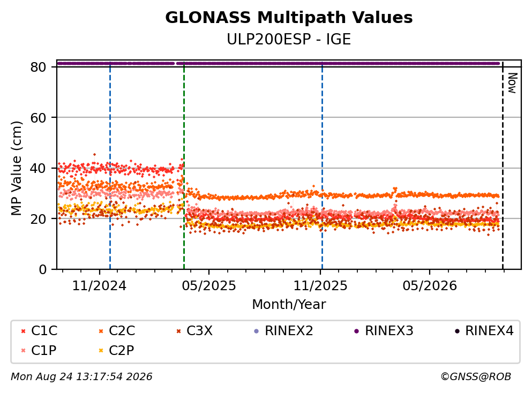Image resolution: width=532 pixels, height=393 pixels.
Task: Click the C2P legend marker
Action: point(101,351)
